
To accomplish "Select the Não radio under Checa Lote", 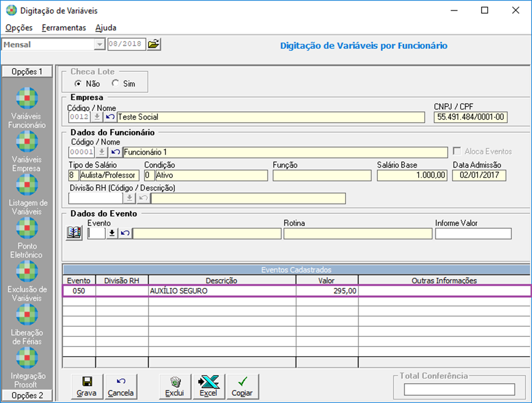I will [78, 83].
